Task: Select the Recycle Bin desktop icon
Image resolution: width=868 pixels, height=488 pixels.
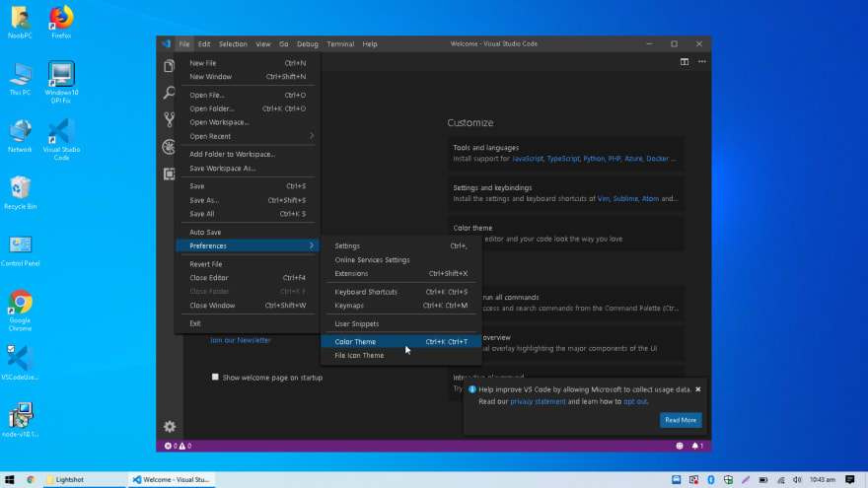Action: pyautogui.click(x=20, y=193)
